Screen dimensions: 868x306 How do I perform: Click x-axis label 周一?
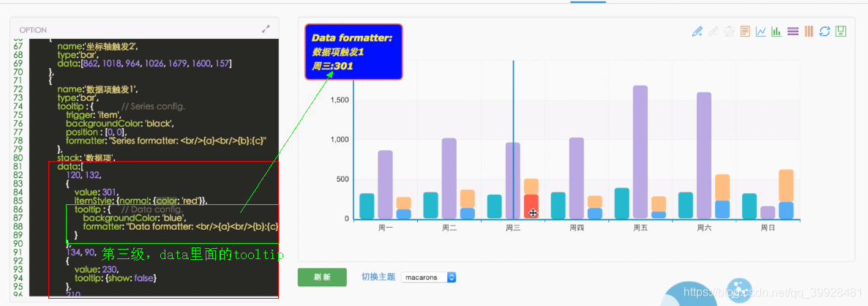pyautogui.click(x=386, y=228)
